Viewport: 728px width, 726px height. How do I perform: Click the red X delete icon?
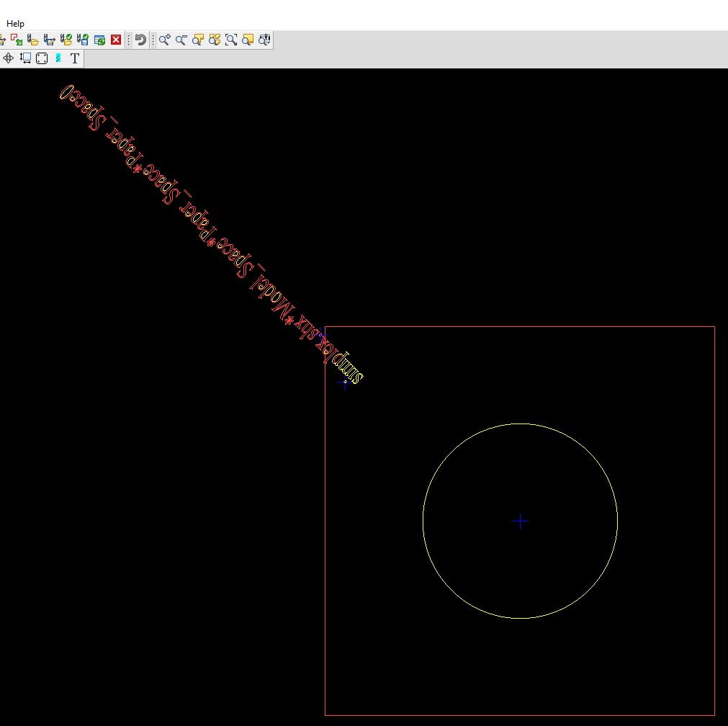[116, 40]
